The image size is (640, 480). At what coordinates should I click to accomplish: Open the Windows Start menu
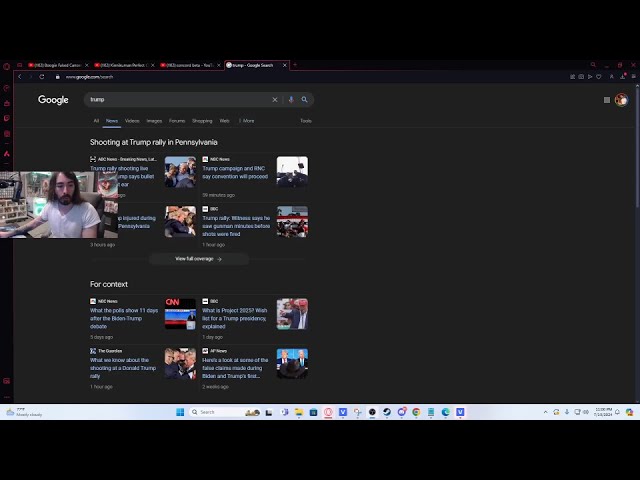181,412
